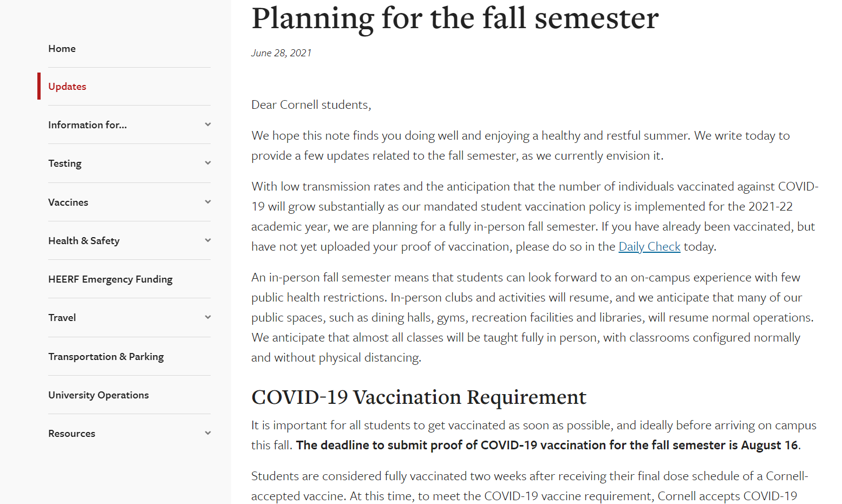Expand the Vaccines chevron arrow
842x504 pixels.
(208, 202)
